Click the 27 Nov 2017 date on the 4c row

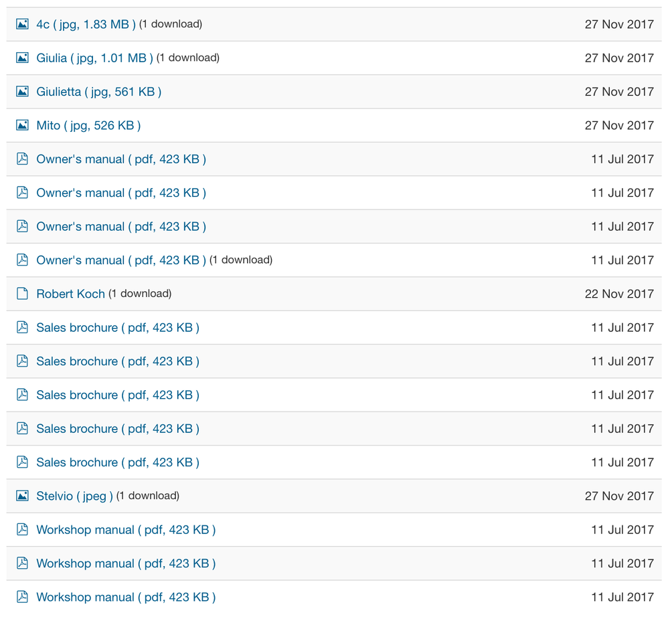pyautogui.click(x=619, y=24)
